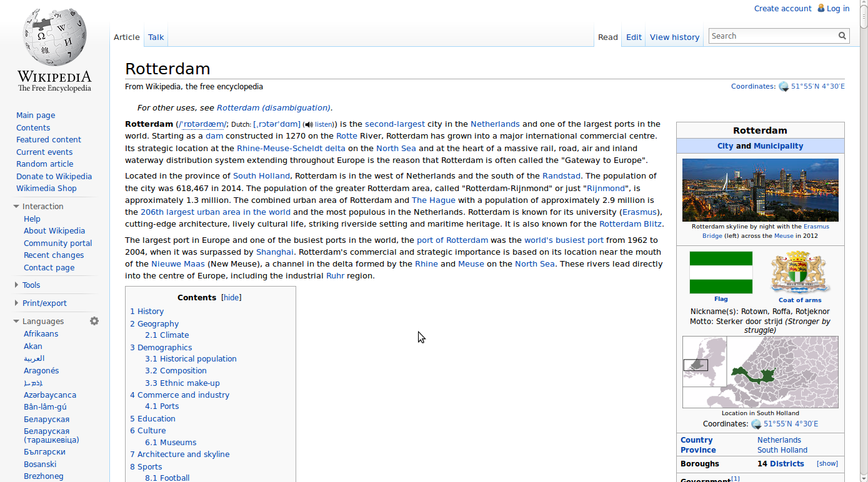This screenshot has width=868, height=482.
Task: Click the Rotterdam skyline night photo
Action: pyautogui.click(x=760, y=190)
